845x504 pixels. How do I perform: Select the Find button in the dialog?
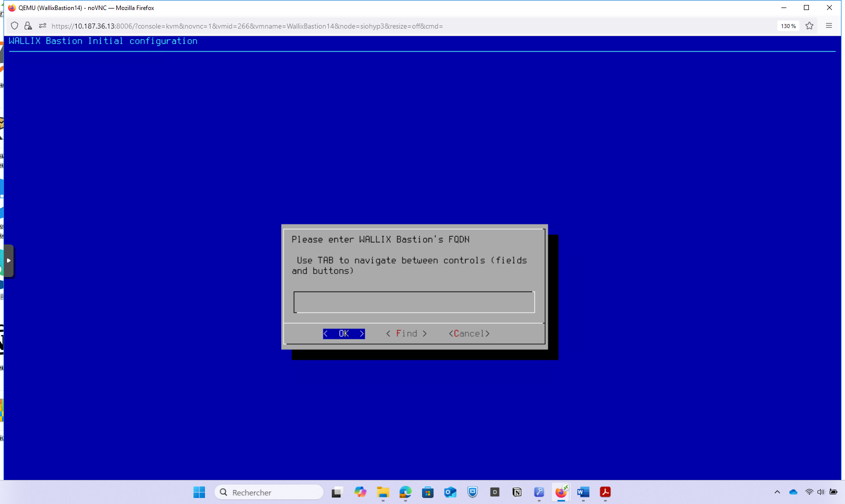pos(406,334)
